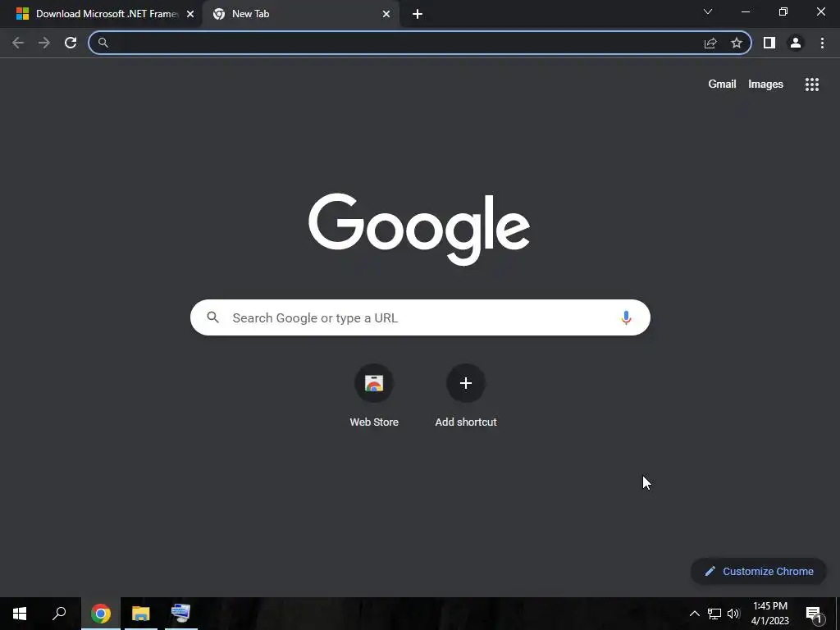Minimize the Chrome window
Viewport: 840px width, 630px height.
click(746, 11)
